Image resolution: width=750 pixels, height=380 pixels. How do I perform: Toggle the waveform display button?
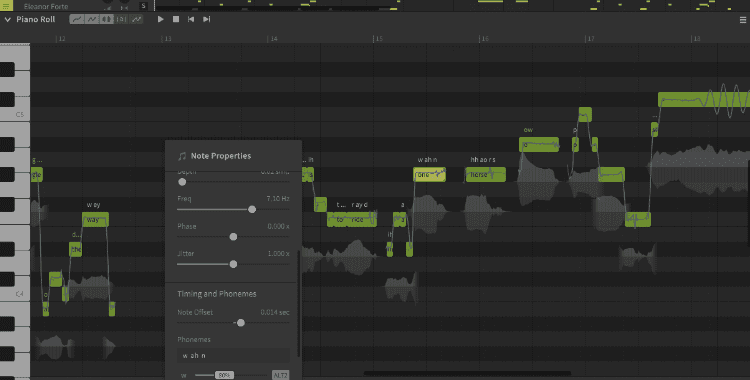coord(106,19)
